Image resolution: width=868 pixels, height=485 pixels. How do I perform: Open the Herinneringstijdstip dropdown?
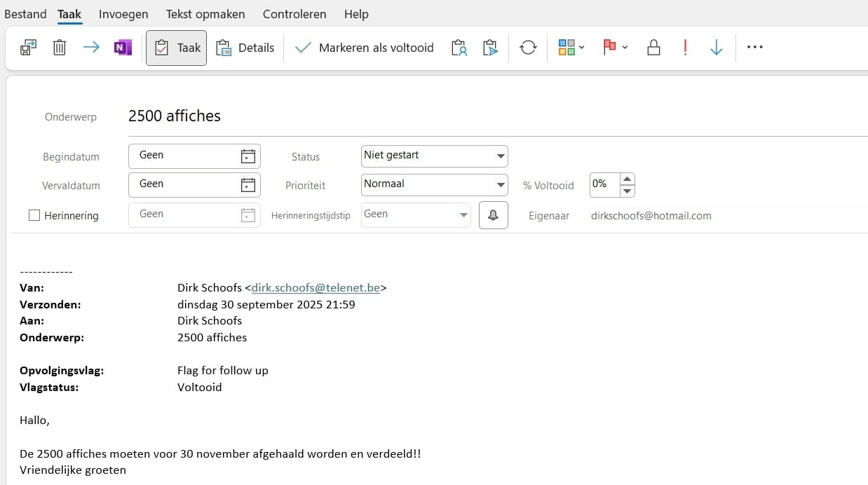[x=416, y=214]
